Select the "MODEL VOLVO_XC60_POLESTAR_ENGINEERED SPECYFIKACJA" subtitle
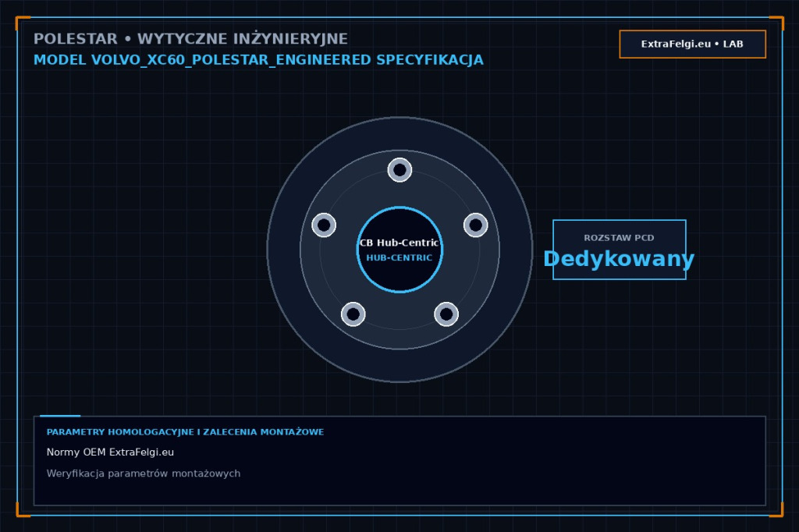The height and width of the screenshot is (532, 799). (x=258, y=60)
